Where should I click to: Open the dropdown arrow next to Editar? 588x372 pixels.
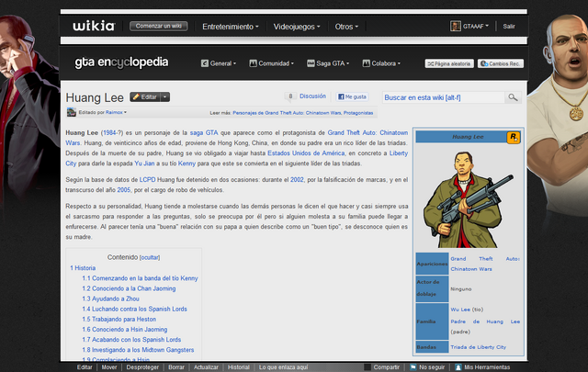pos(165,96)
